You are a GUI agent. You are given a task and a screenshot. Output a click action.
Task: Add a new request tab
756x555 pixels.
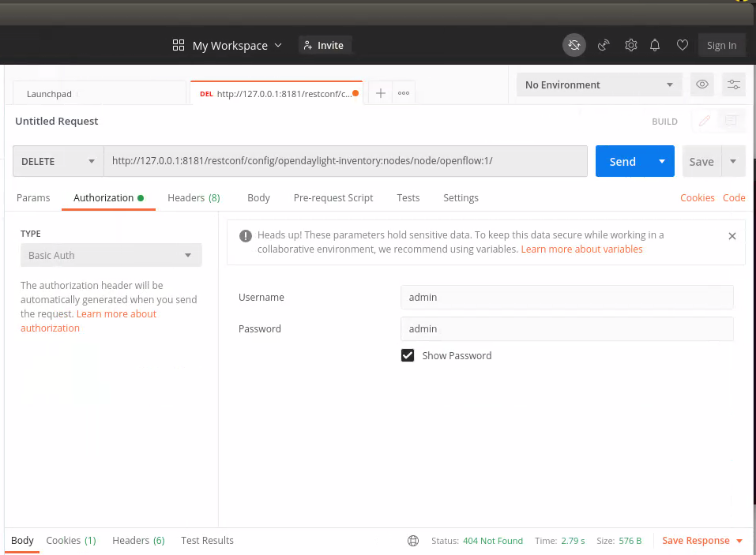coord(380,93)
